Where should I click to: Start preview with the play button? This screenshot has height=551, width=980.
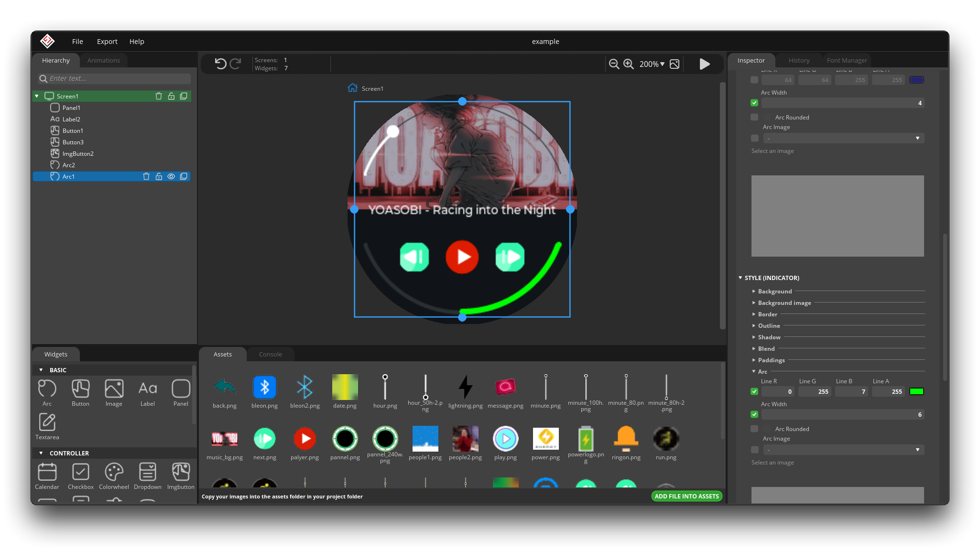(705, 64)
